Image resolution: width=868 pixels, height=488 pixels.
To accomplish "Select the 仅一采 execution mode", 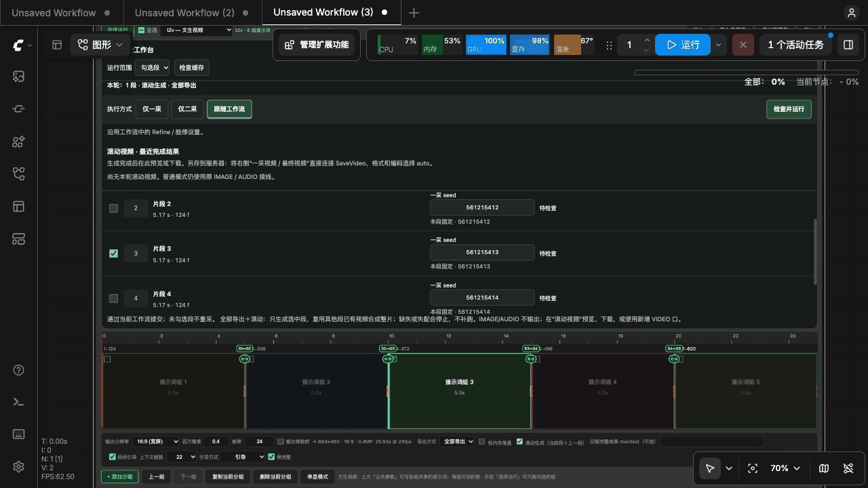I will pos(152,109).
